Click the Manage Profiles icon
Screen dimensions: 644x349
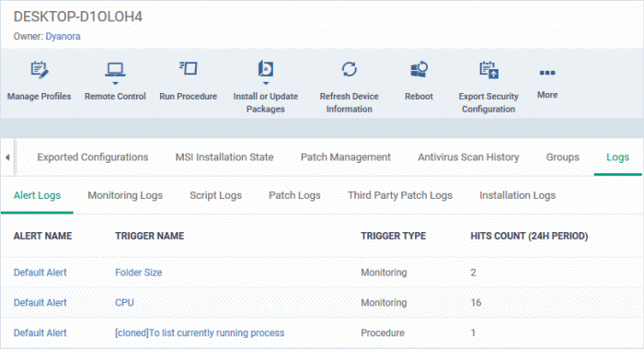(40, 70)
